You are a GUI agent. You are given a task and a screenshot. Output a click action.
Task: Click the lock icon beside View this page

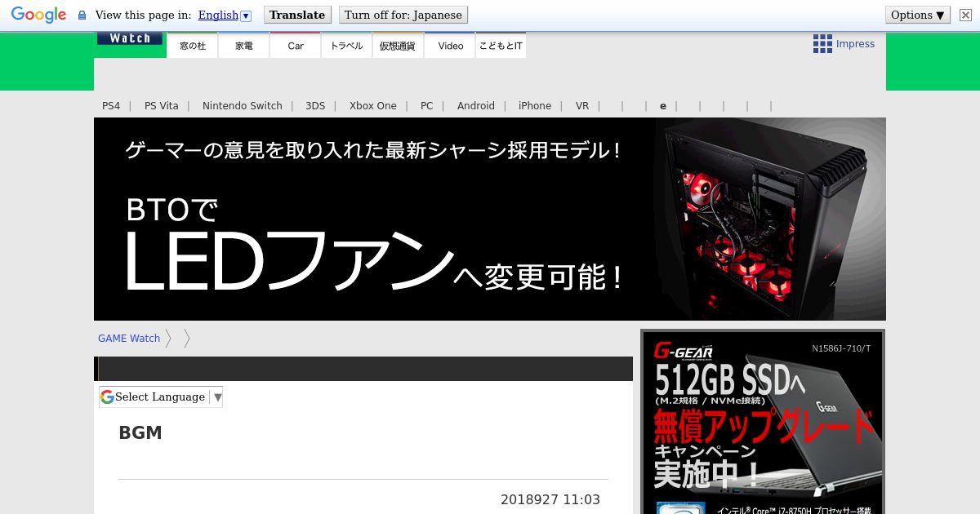tap(82, 15)
